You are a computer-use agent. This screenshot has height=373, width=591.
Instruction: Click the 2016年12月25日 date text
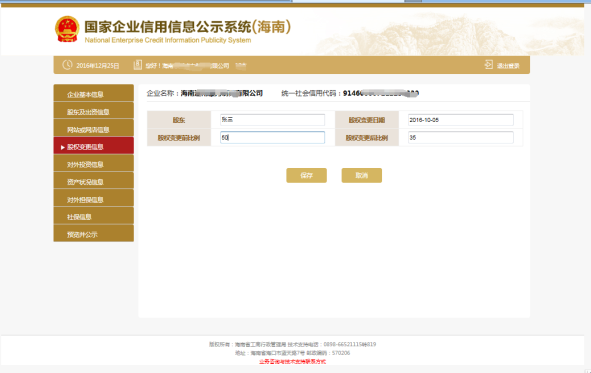click(x=98, y=66)
